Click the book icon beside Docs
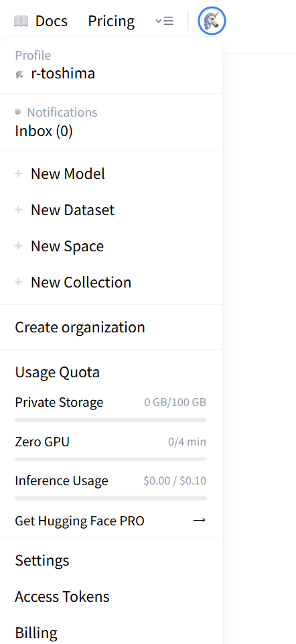 [x=21, y=21]
